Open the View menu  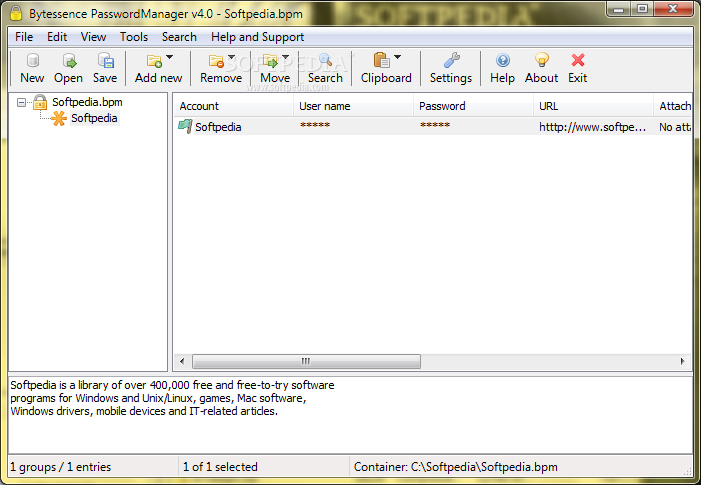(x=93, y=37)
